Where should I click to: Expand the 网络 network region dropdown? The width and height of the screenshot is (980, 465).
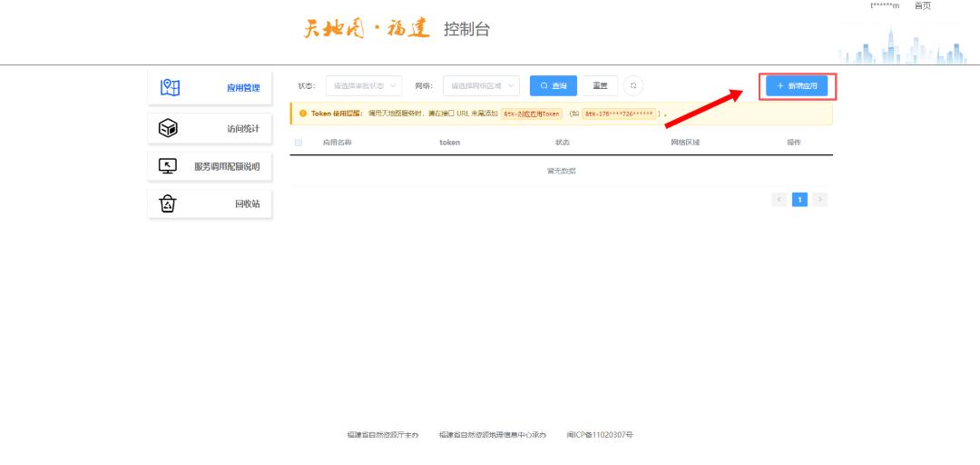481,85
